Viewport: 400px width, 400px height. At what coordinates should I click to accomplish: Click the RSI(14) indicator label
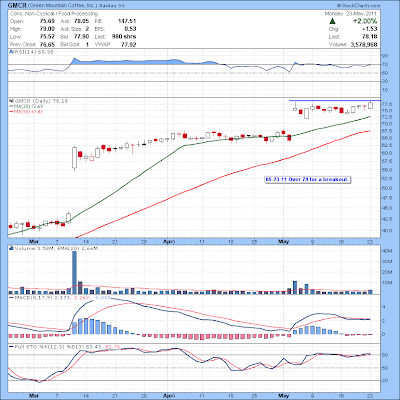(x=33, y=52)
